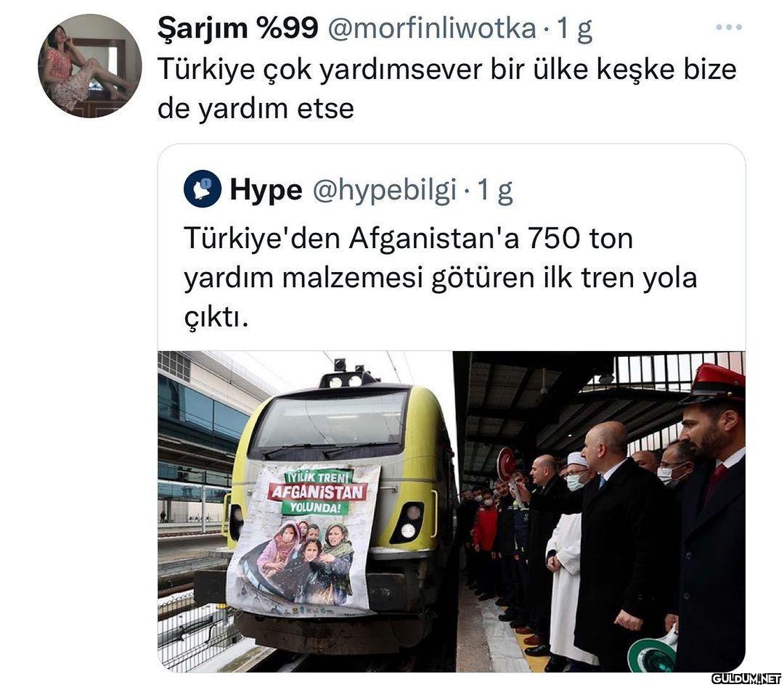Click the red signal paddle in the photo
The width and height of the screenshot is (784, 687).
point(507,464)
